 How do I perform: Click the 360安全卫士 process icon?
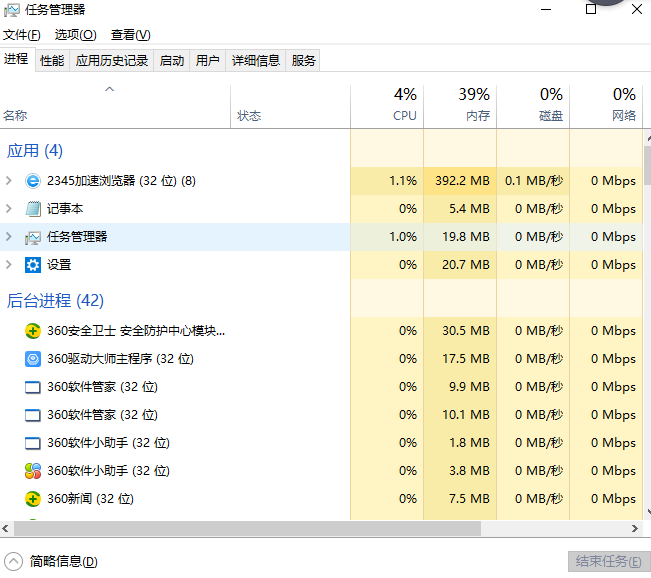pyautogui.click(x=33, y=331)
